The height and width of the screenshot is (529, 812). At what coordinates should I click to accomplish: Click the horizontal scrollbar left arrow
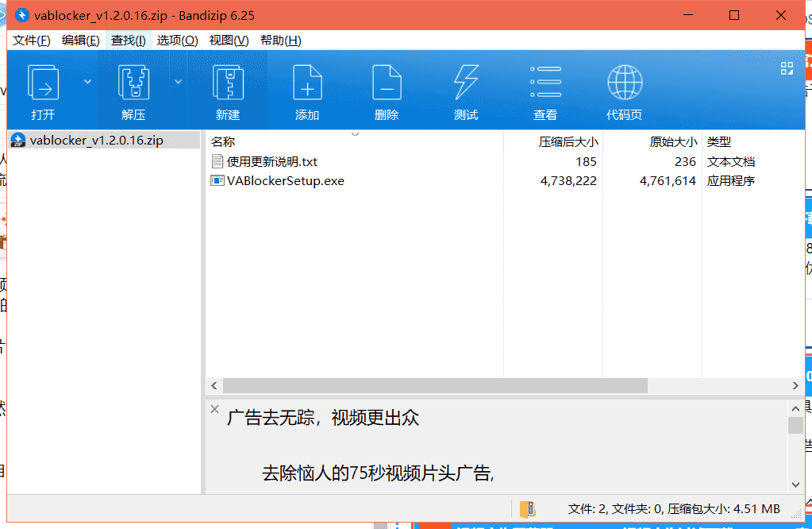(x=214, y=385)
